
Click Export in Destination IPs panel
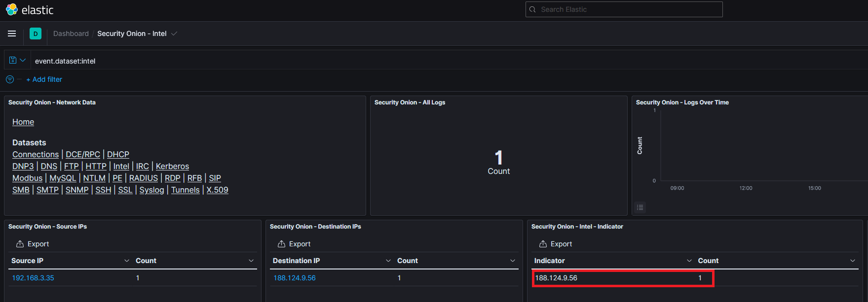click(x=294, y=244)
